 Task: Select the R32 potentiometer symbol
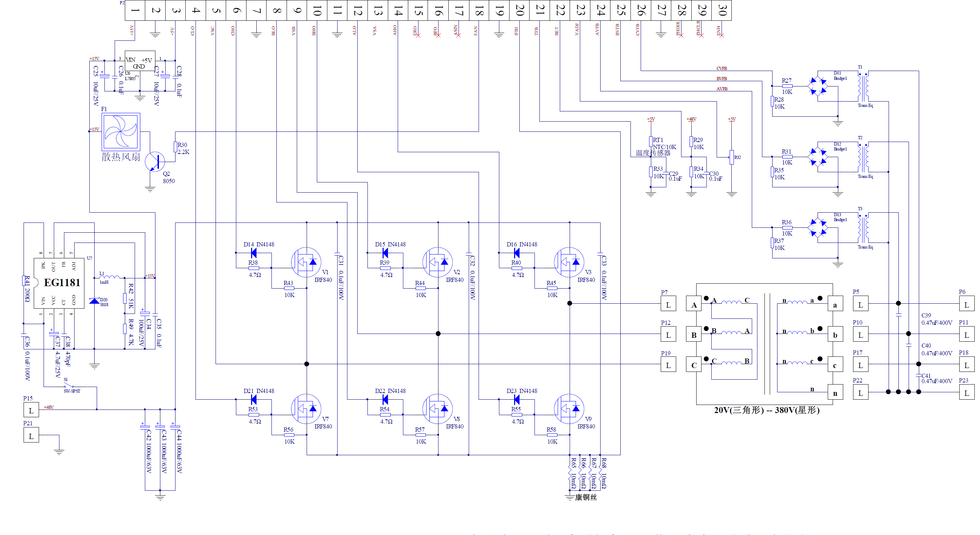tap(731, 157)
